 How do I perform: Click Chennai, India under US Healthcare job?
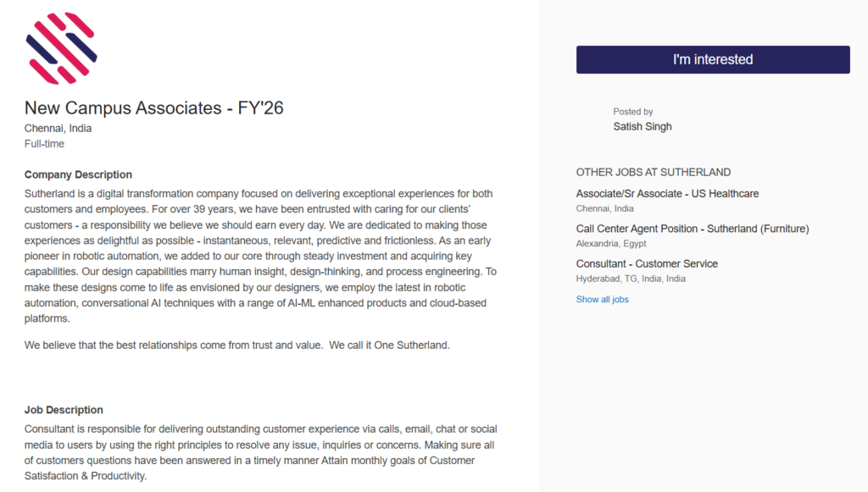[604, 208]
